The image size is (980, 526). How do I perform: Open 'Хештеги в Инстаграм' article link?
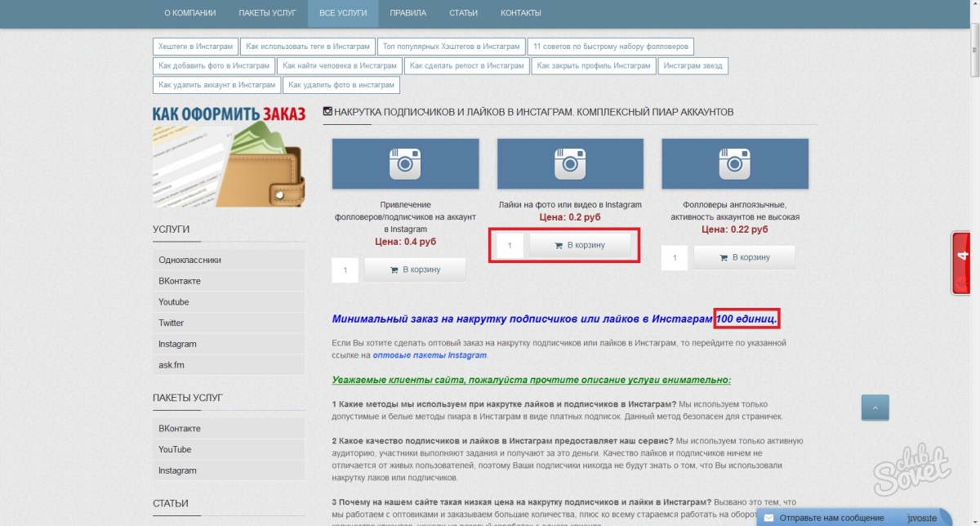[195, 47]
